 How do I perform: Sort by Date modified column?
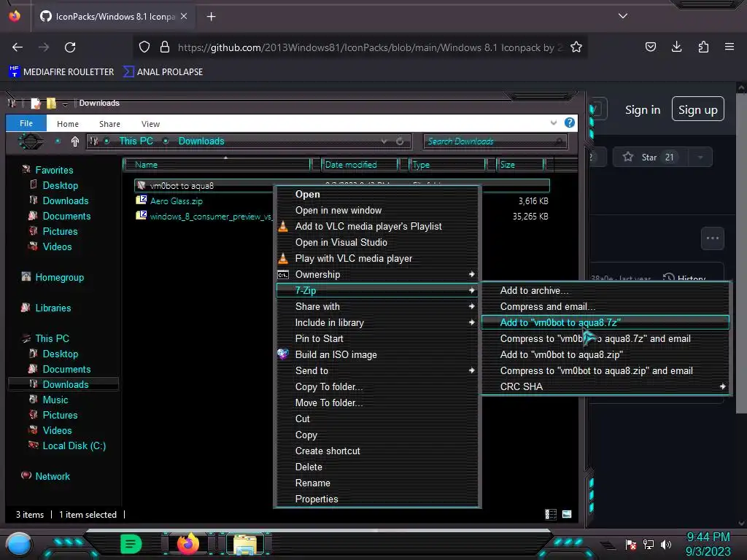tap(360, 165)
